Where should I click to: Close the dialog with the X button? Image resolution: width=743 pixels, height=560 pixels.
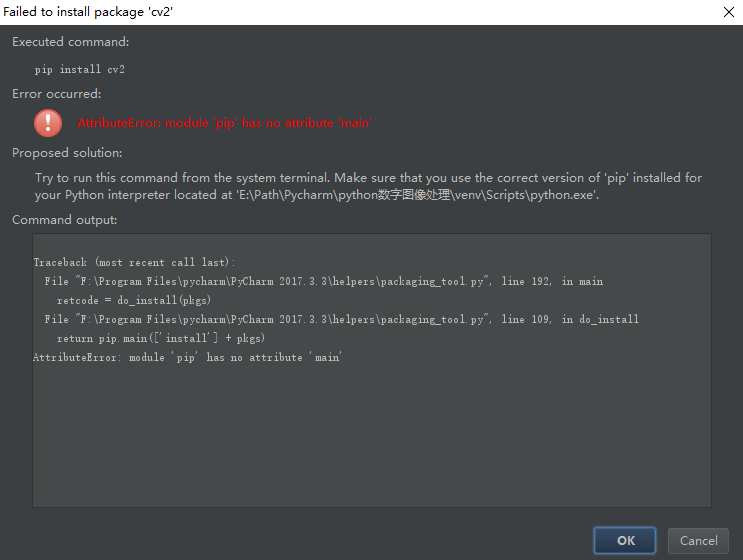pyautogui.click(x=726, y=11)
